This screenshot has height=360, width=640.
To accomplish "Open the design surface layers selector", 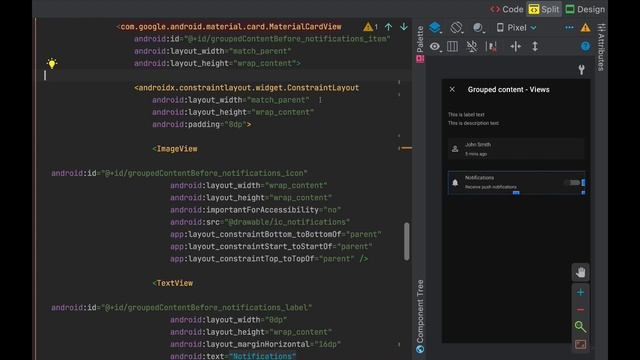I will pos(435,27).
